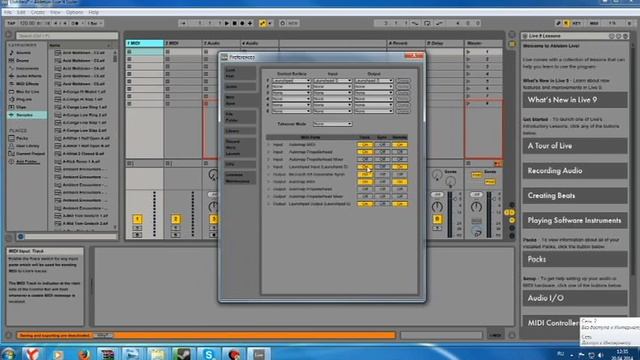
Task: Open the Sounds category in browser
Action: 23,53
